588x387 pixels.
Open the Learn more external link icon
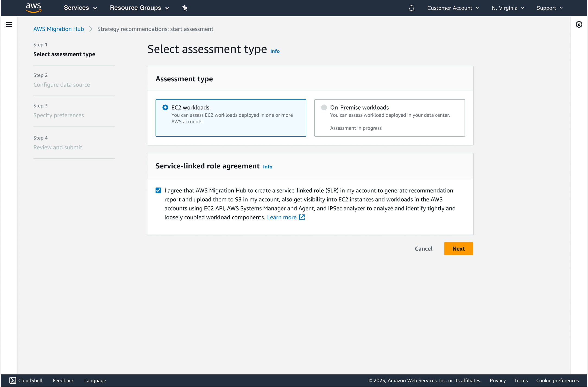[302, 217]
